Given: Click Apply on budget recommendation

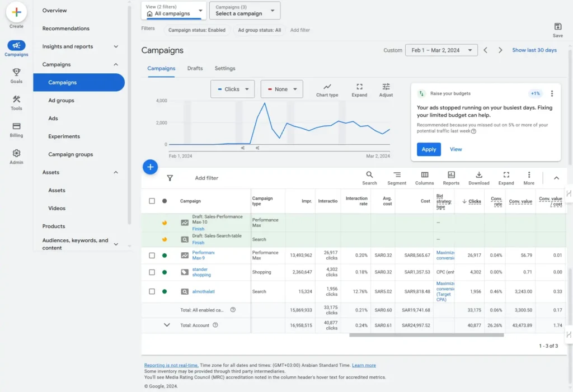Looking at the screenshot, I should [429, 149].
